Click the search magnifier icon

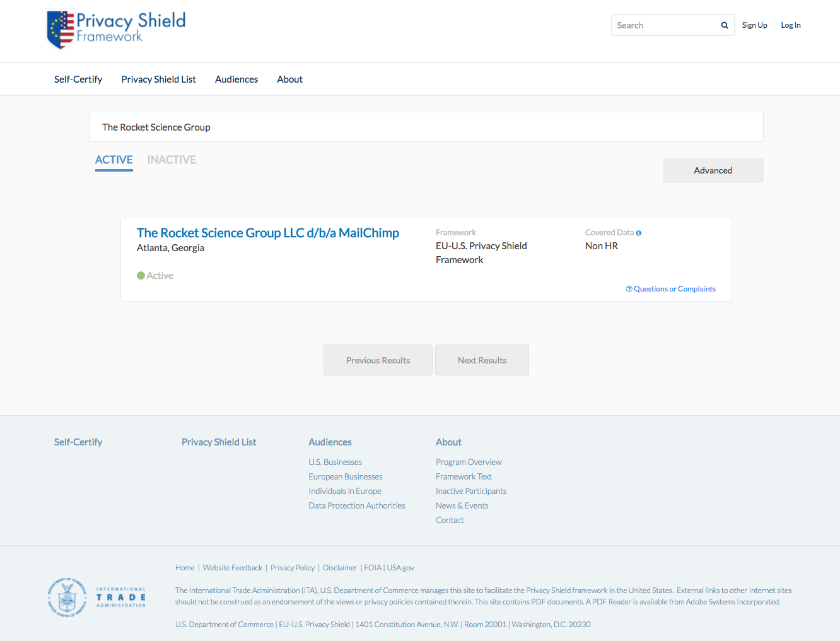click(x=725, y=25)
